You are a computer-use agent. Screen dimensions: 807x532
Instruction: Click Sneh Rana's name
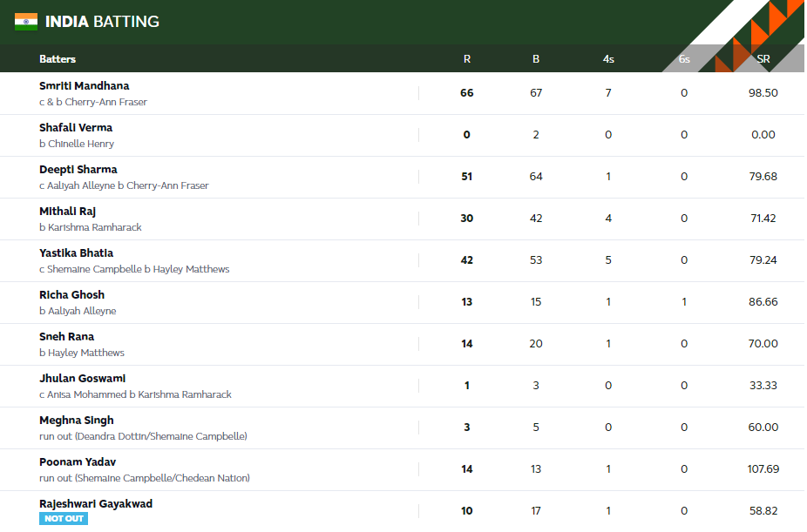pyautogui.click(x=66, y=337)
